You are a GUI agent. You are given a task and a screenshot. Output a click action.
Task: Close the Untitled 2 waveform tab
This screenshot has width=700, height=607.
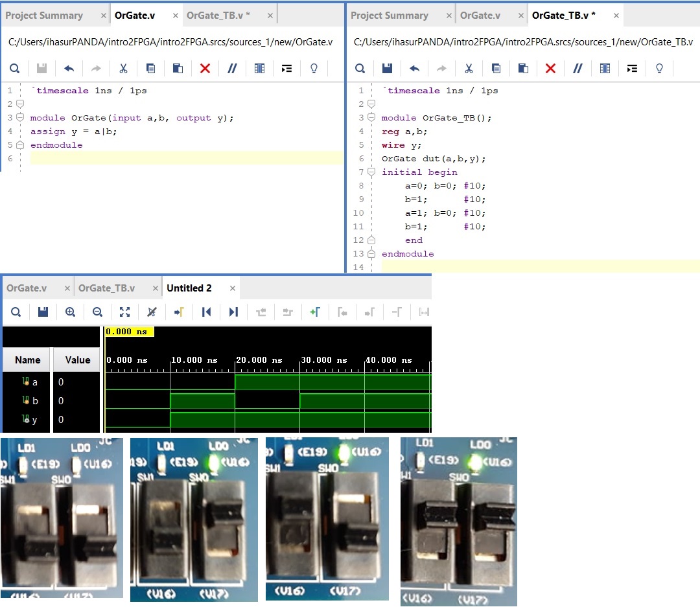pos(233,288)
